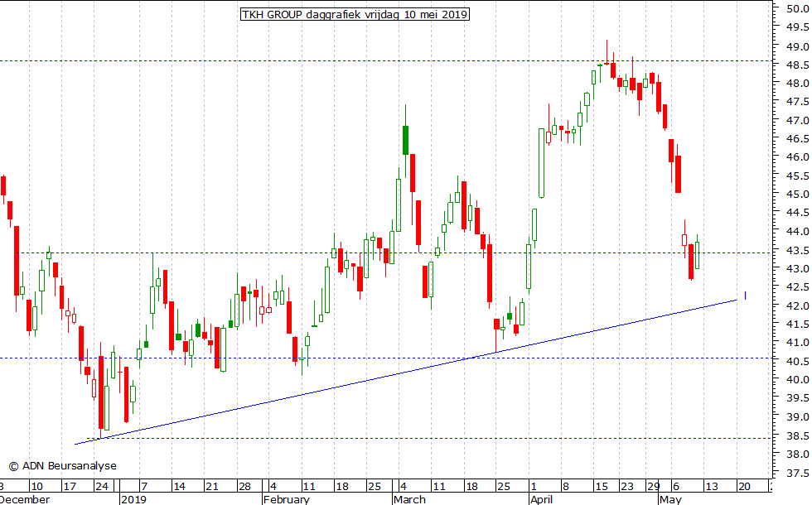Image resolution: width=812 pixels, height=505 pixels.
Task: Click the 17 date tick label in December
Action: pyautogui.click(x=70, y=487)
